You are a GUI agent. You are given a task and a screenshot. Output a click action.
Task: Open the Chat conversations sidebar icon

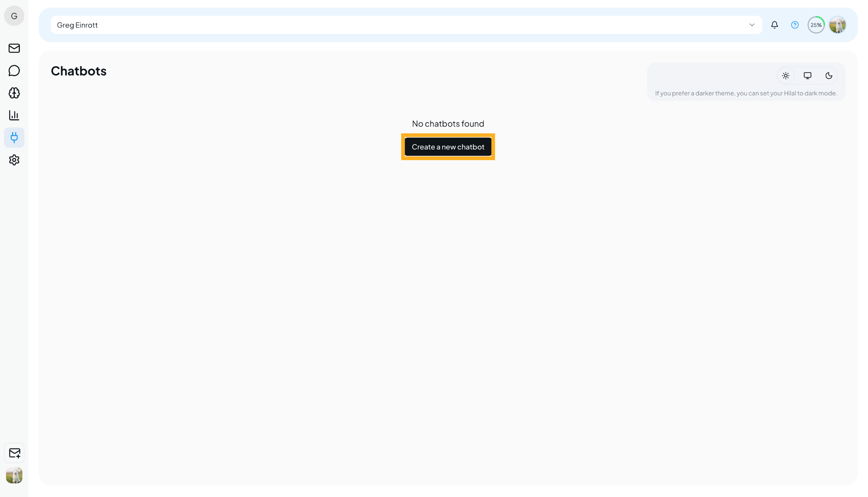[14, 71]
